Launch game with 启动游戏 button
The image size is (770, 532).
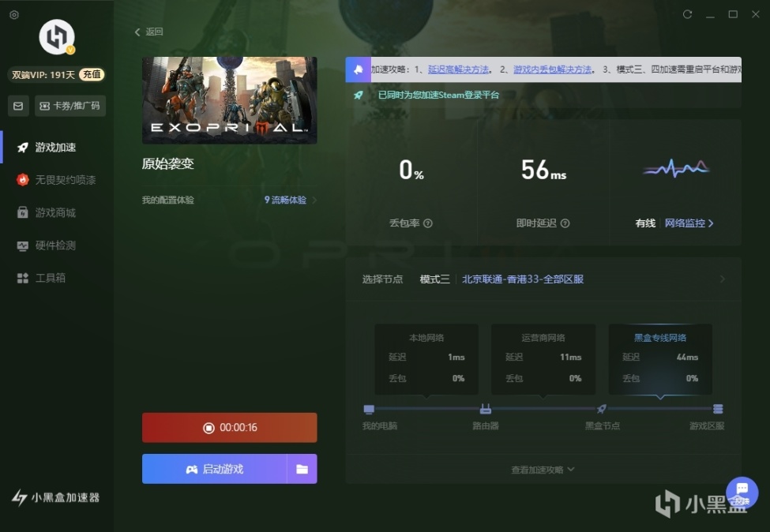(215, 469)
